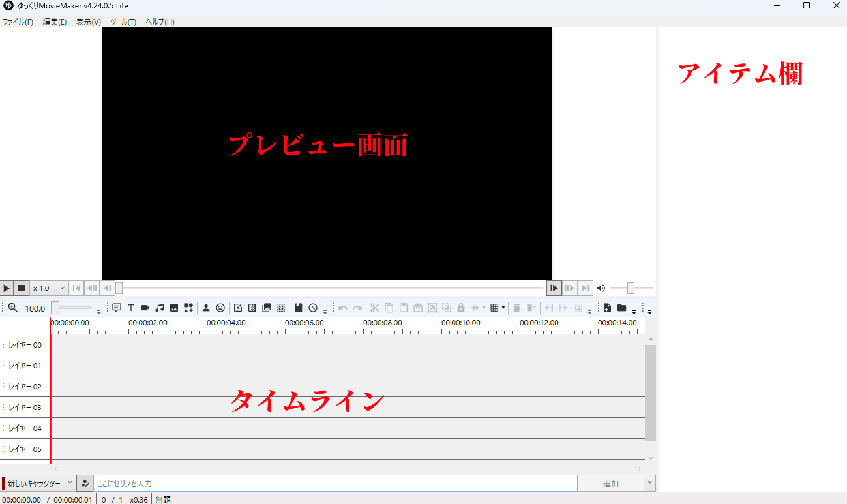Open the 表示 menu
Viewport: 847px width, 504px height.
click(88, 22)
